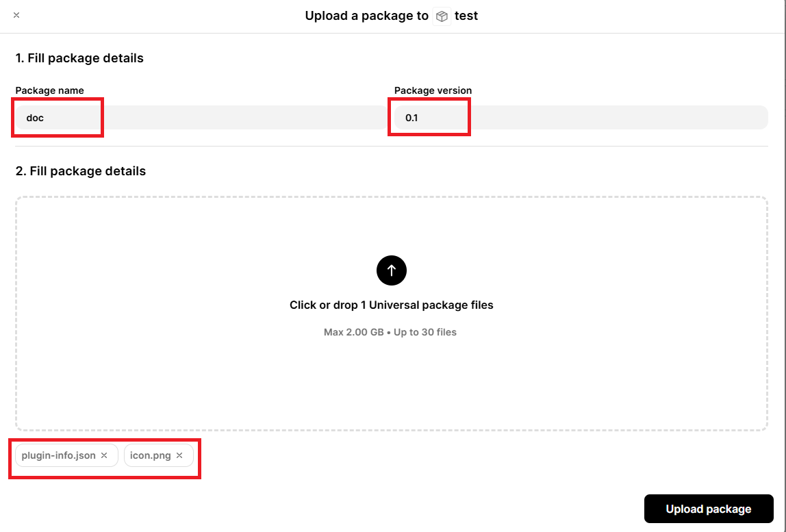Click the "Upload a package to" title text

coord(366,16)
